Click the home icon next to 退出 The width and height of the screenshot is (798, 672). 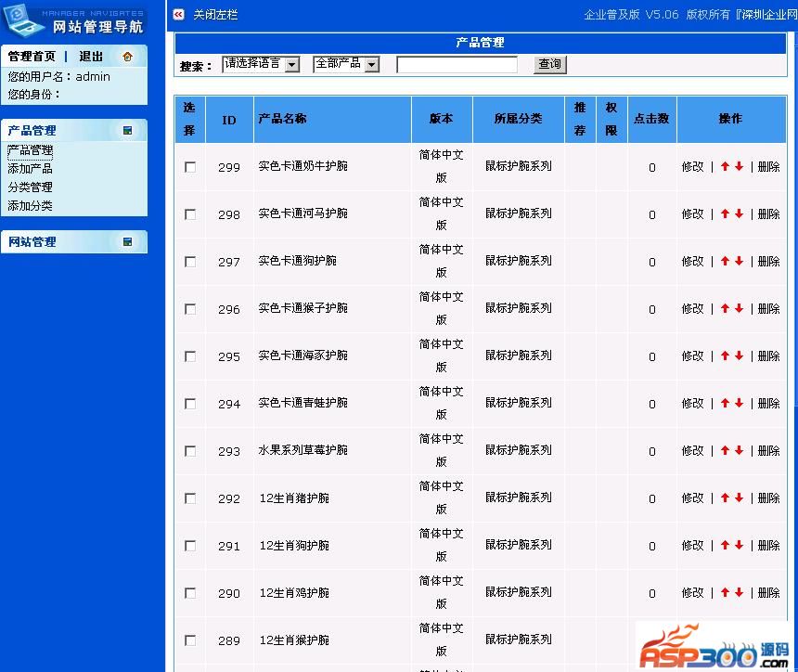tap(127, 57)
